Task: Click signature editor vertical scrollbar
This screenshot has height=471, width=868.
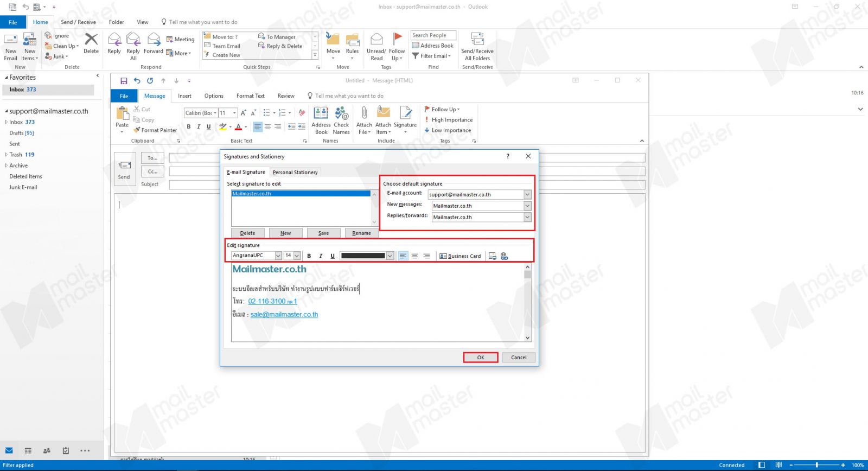Action: [x=528, y=302]
